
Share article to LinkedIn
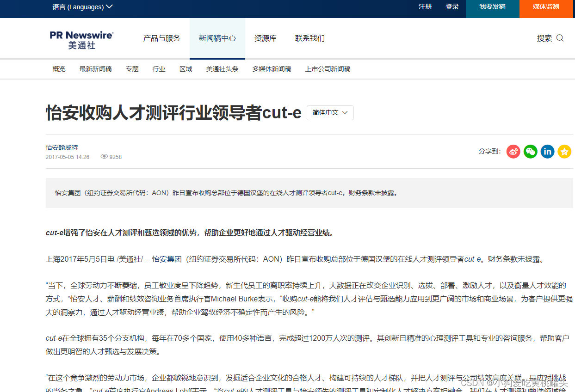tap(548, 151)
